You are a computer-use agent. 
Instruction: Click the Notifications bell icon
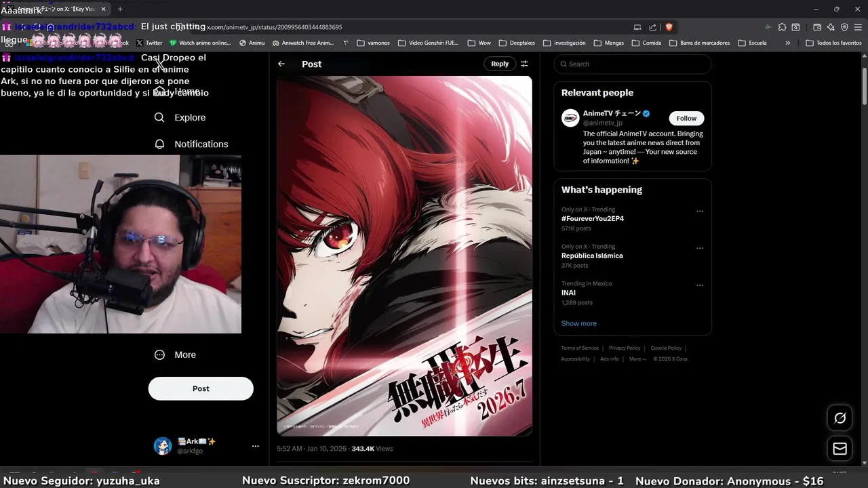point(159,144)
